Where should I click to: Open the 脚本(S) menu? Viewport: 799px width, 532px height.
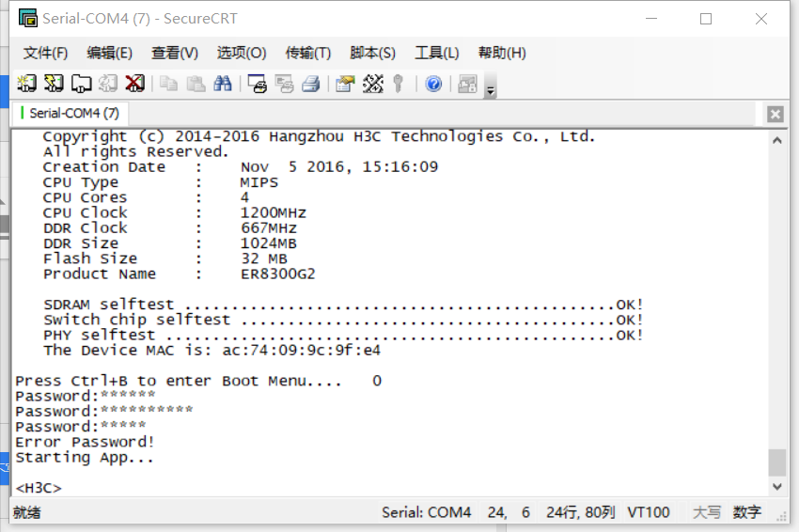(372, 53)
